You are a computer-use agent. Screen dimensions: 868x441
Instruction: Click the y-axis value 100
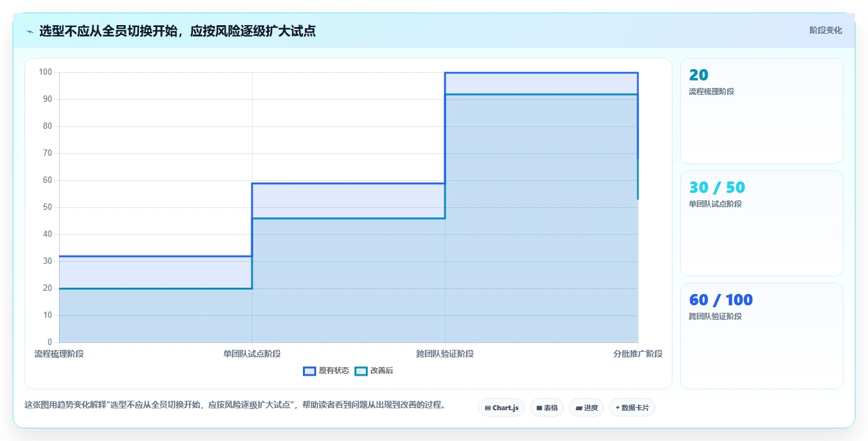pos(45,72)
